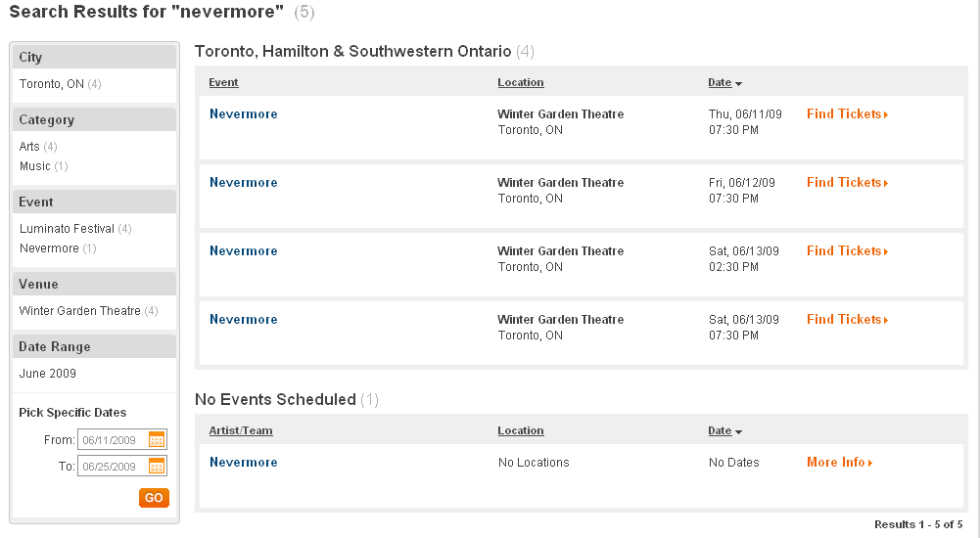Find Tickets for the Thu 06/11/09 show
980x538 pixels.
coord(847,113)
